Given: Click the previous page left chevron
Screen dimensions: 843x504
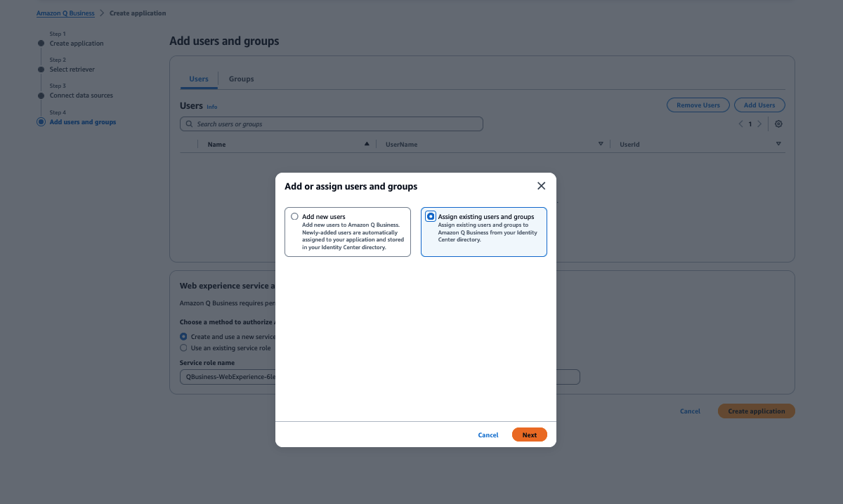Looking at the screenshot, I should tap(740, 124).
